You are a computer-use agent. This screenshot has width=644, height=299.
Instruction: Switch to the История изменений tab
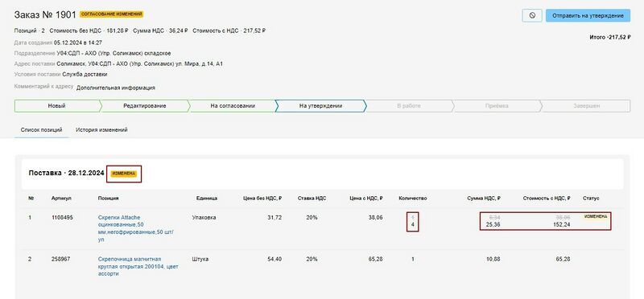click(x=101, y=129)
